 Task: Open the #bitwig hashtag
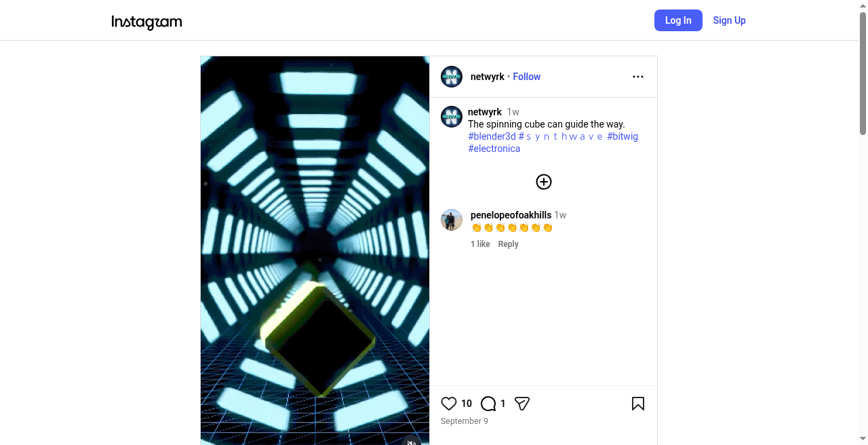pyautogui.click(x=623, y=136)
